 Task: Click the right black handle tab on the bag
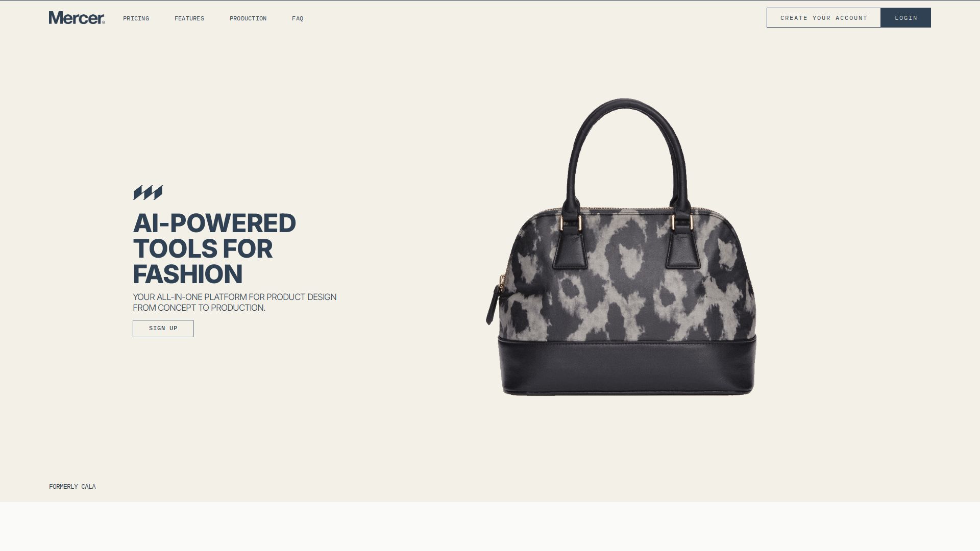pyautogui.click(x=683, y=249)
